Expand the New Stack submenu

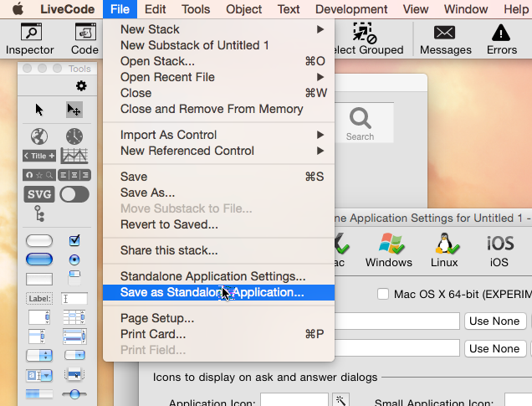(x=219, y=29)
